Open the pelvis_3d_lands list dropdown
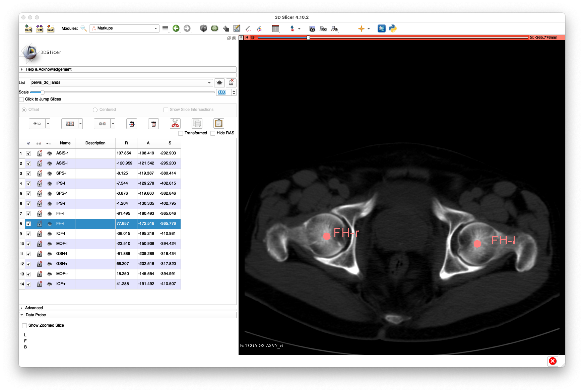The height and width of the screenshot is (392, 584). tap(121, 82)
